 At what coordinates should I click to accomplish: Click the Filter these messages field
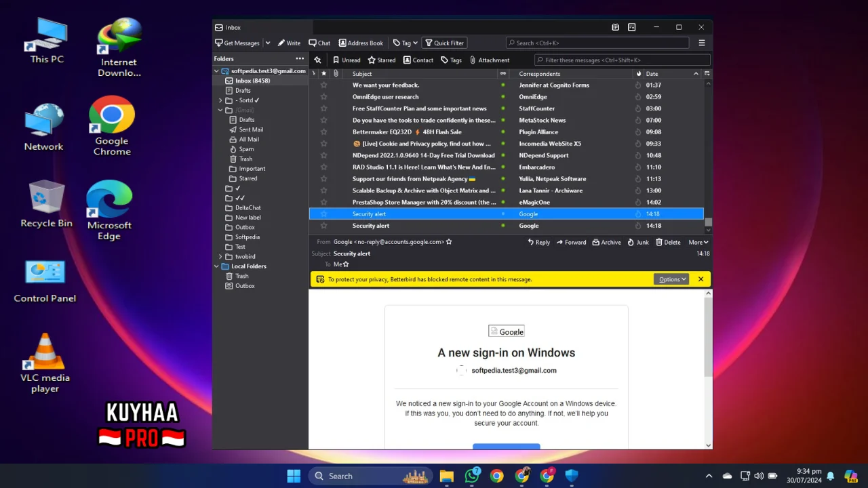tap(622, 60)
